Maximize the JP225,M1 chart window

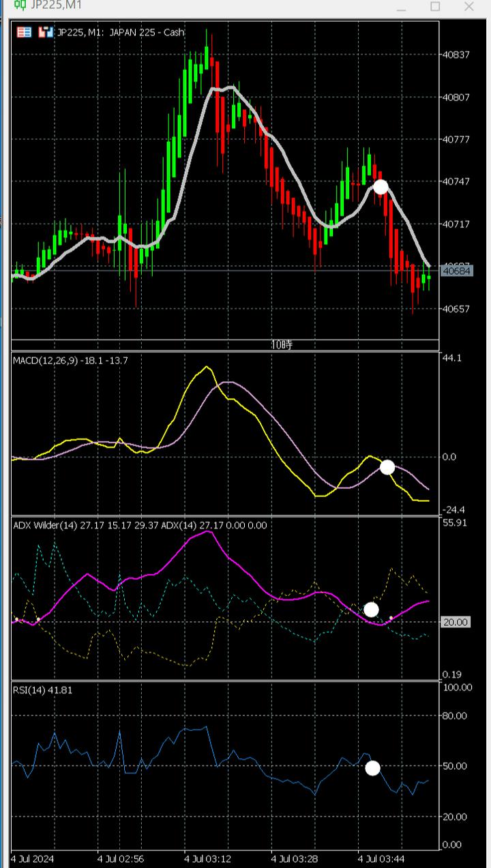coord(434,6)
